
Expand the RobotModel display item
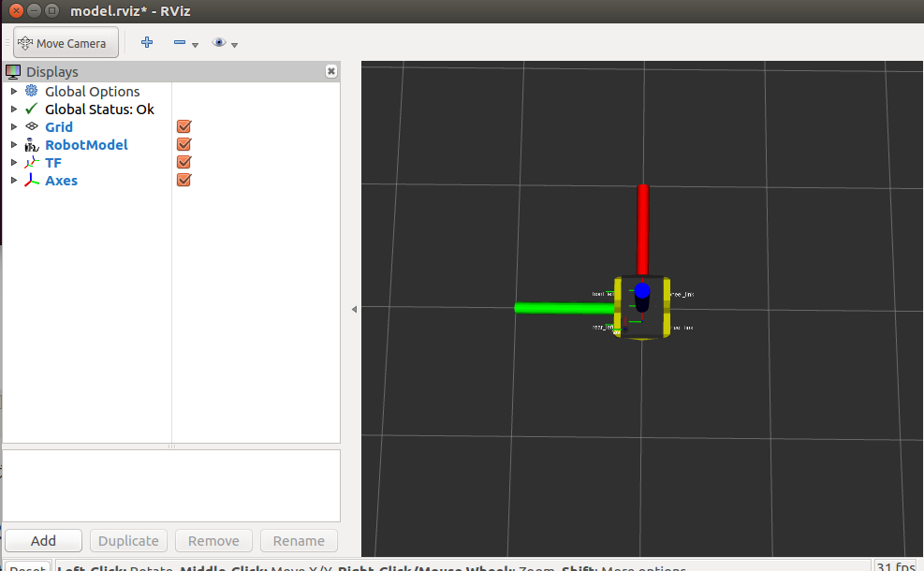click(13, 144)
